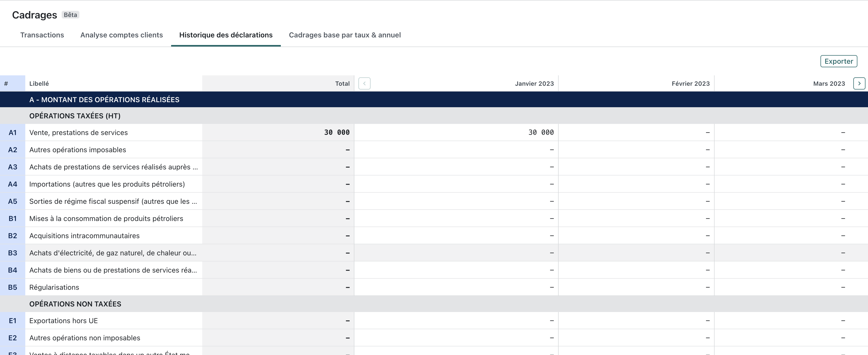868x355 pixels.
Task: Select Analyse comptes clients tab
Action: pyautogui.click(x=121, y=34)
